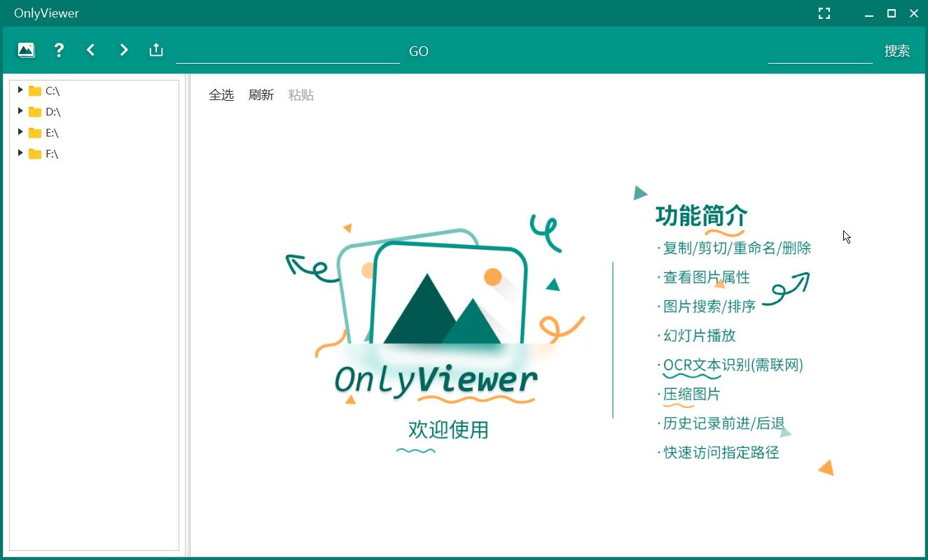928x560 pixels.
Task: Expand the F:\ drive arrow
Action: 20,153
